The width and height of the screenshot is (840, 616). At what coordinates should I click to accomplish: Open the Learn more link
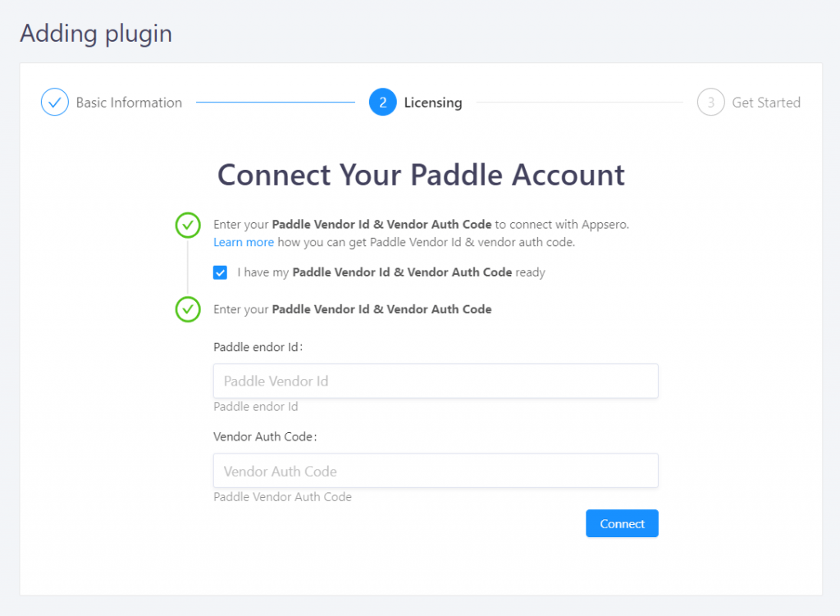[243, 242]
